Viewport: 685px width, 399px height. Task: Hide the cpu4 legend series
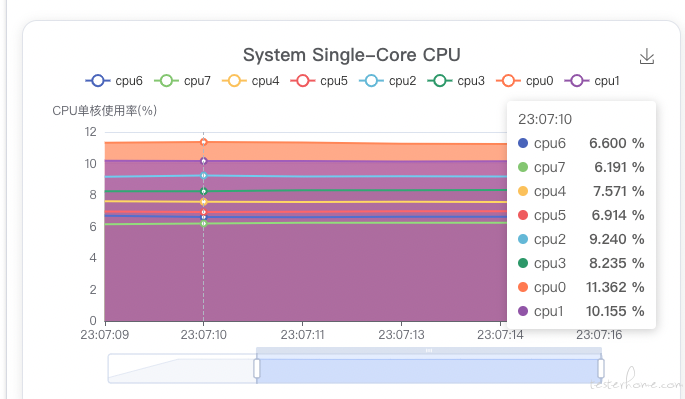click(251, 81)
